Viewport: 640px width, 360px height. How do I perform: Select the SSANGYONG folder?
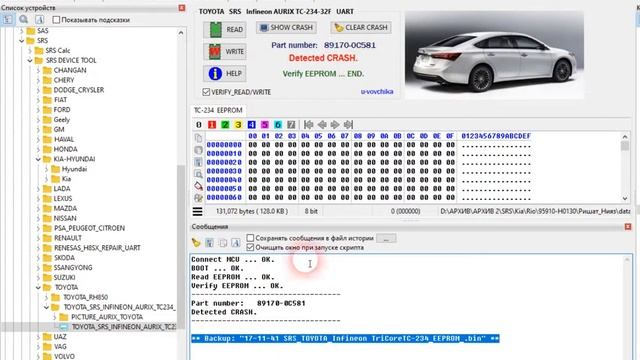(73, 268)
